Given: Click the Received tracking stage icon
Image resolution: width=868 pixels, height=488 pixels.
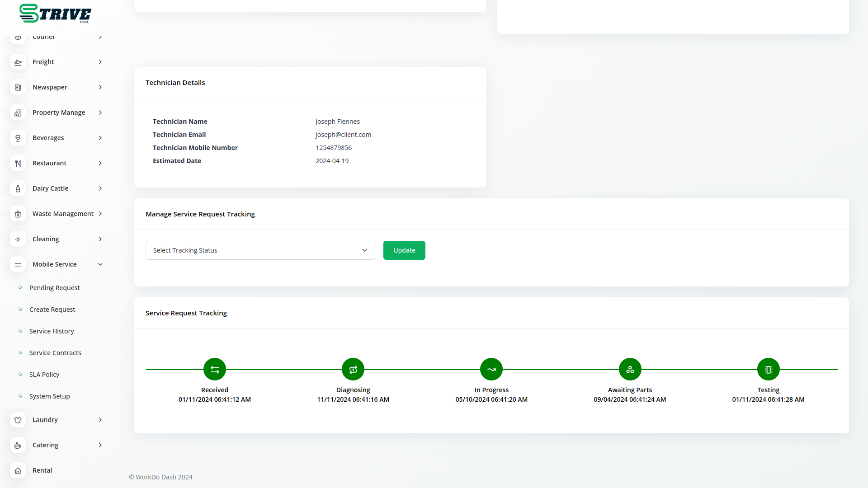Looking at the screenshot, I should (x=215, y=370).
